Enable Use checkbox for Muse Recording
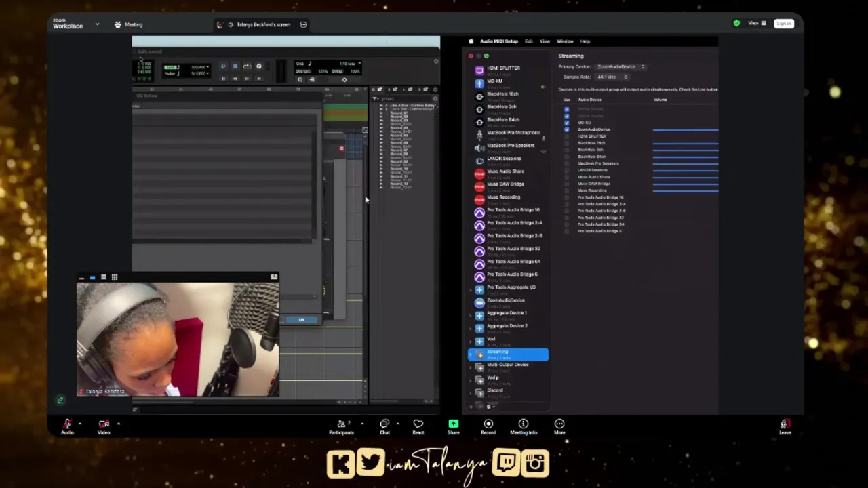This screenshot has height=488, width=868. pyautogui.click(x=567, y=190)
